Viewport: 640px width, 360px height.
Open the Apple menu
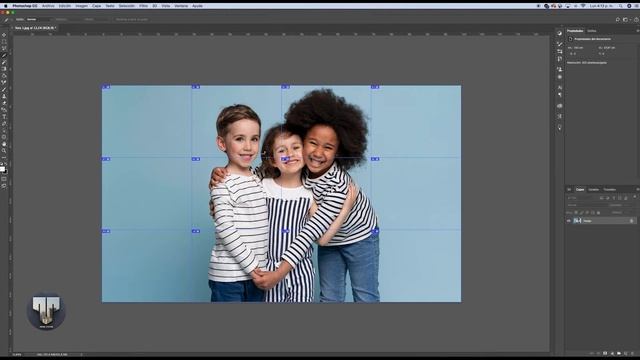[5, 6]
